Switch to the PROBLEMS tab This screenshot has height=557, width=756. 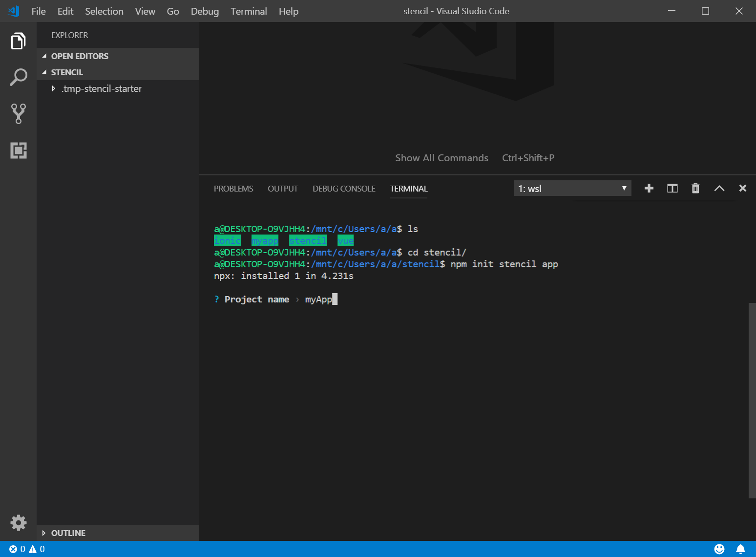click(x=233, y=189)
